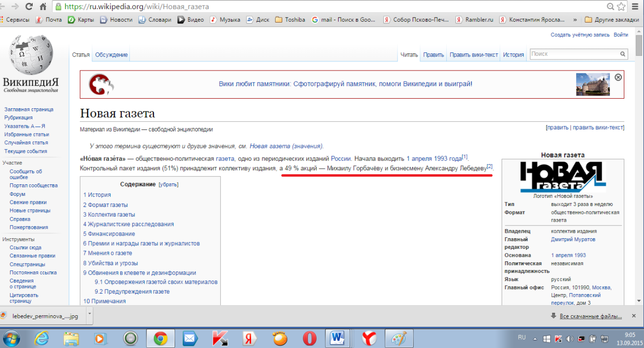Viewport: 644px width, 348px height.
Task: Click the zoom magnifier icon in address bar
Action: 611,7
